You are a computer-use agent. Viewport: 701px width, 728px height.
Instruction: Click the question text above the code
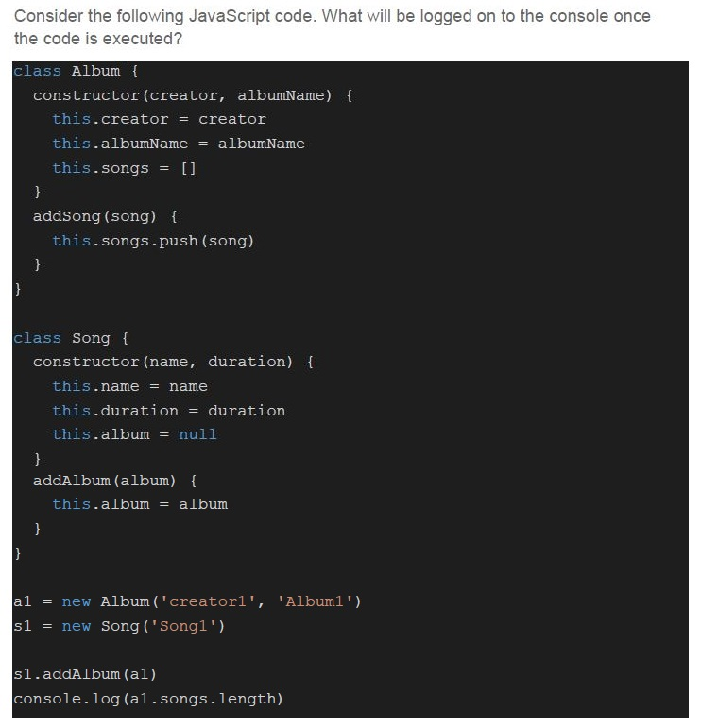point(333,27)
